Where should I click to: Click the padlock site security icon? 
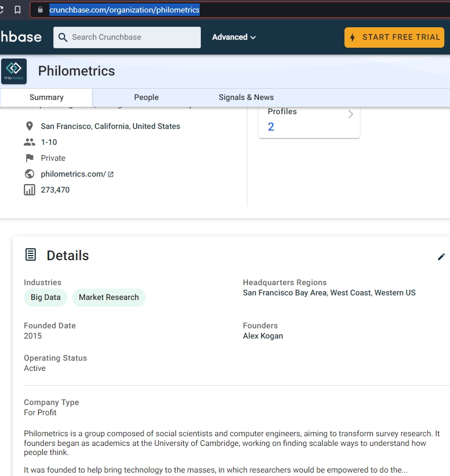40,10
